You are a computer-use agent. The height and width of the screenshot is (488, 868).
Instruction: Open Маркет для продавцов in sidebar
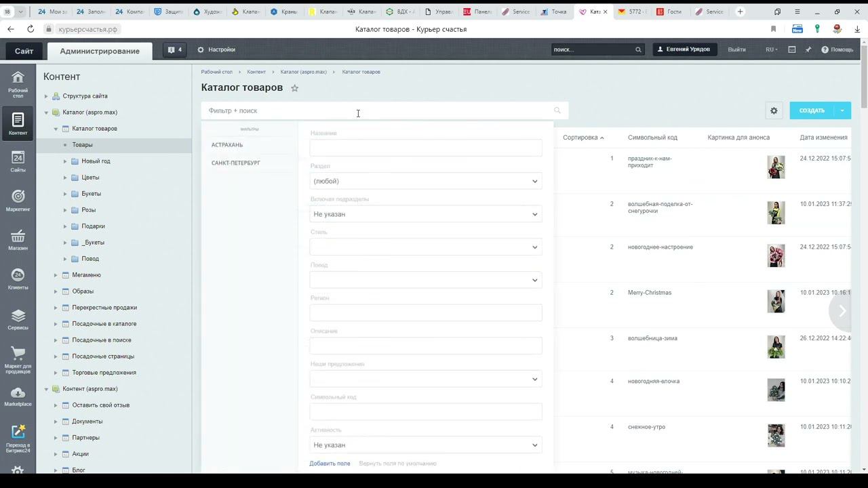tap(18, 361)
